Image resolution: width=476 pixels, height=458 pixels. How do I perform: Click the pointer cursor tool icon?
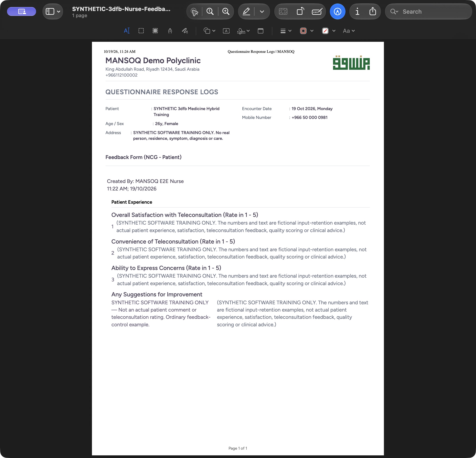click(x=194, y=11)
